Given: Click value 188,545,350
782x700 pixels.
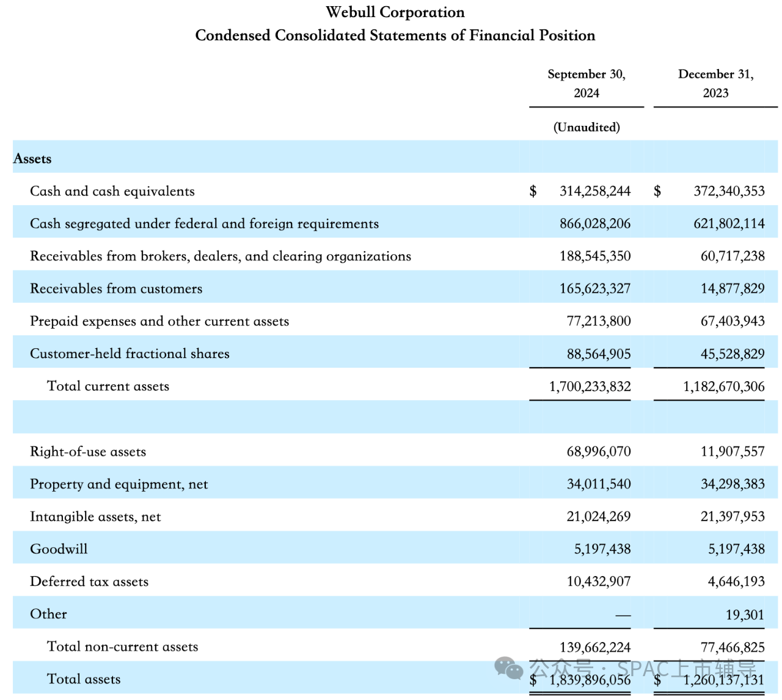Looking at the screenshot, I should click(x=595, y=256).
